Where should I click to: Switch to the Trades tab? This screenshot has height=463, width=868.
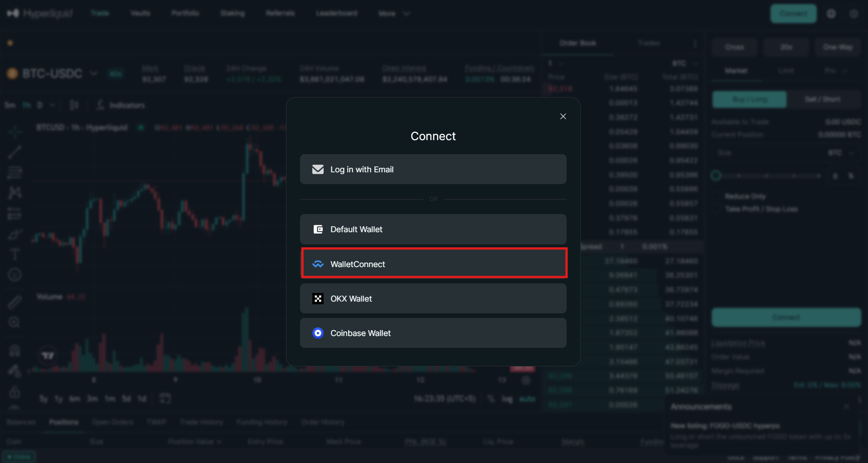click(649, 43)
